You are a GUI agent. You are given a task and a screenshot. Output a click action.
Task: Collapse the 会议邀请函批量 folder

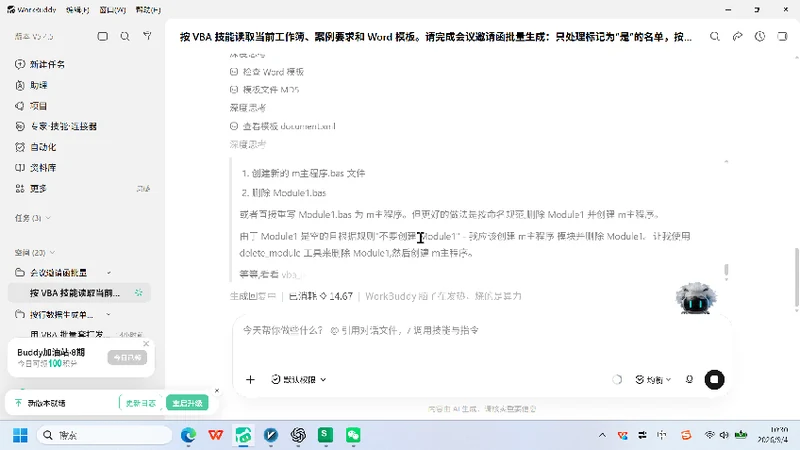(x=109, y=273)
